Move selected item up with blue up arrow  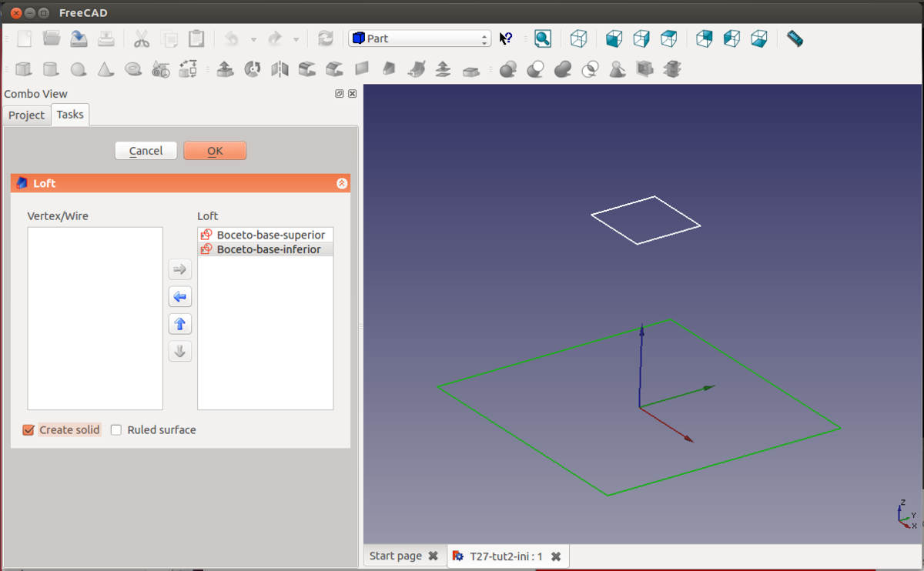click(180, 324)
